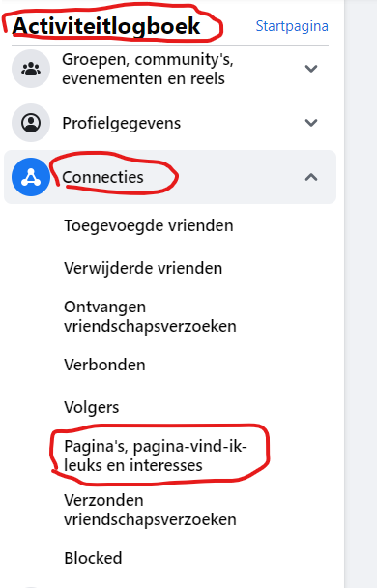Select the Profielgegevens label text
The image size is (377, 588).
point(122,123)
